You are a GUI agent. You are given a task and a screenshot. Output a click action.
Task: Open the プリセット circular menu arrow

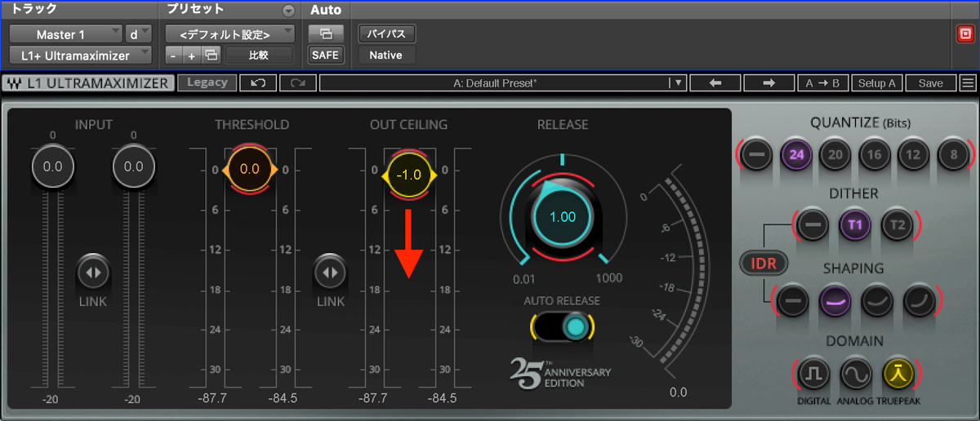click(x=288, y=11)
